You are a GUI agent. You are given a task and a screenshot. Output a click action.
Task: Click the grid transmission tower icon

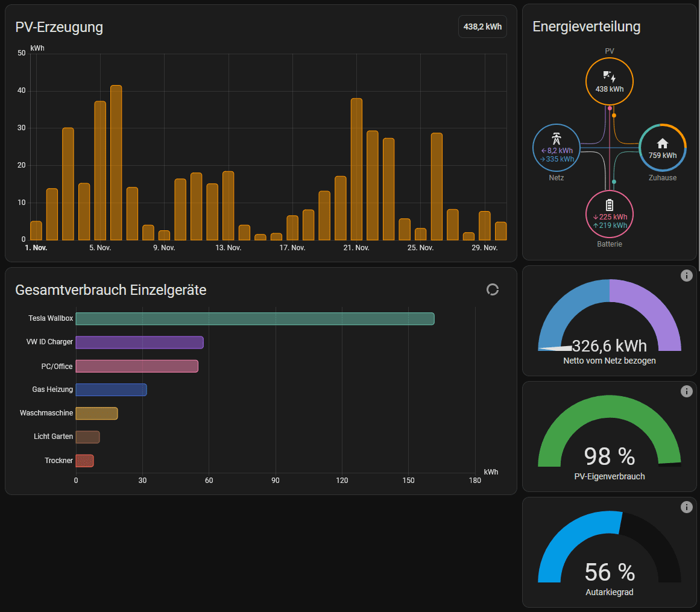coord(557,139)
